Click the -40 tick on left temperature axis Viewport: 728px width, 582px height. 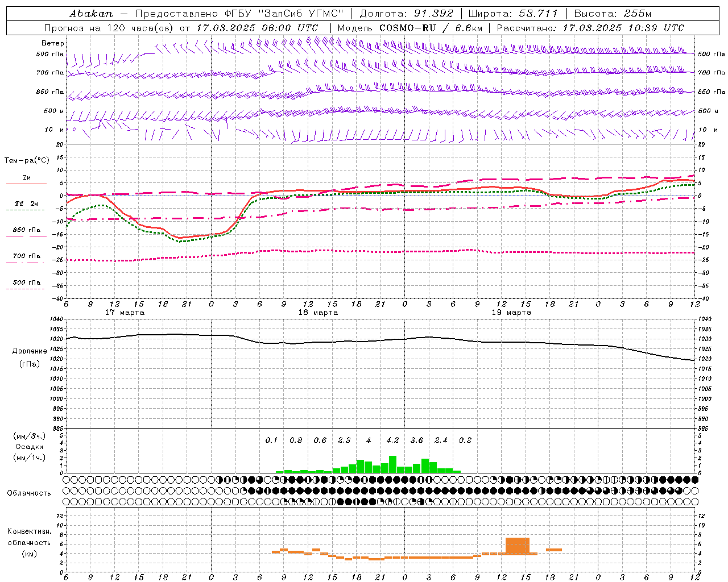[x=58, y=298]
